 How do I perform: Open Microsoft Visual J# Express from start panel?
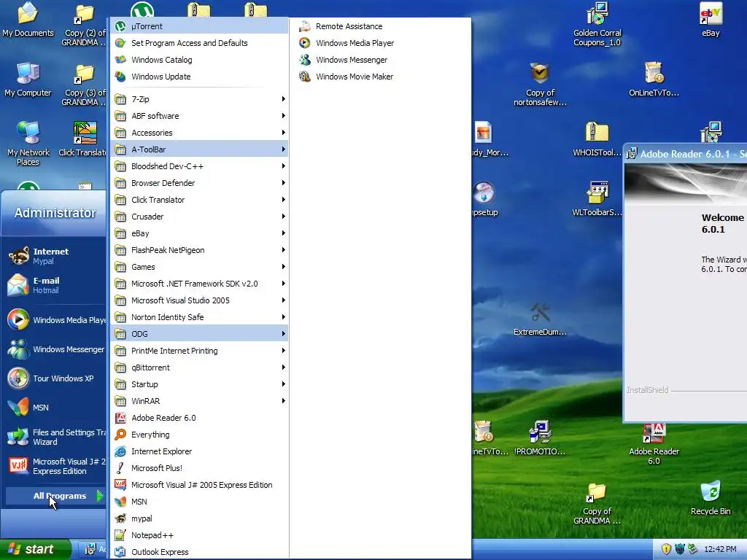(x=55, y=466)
